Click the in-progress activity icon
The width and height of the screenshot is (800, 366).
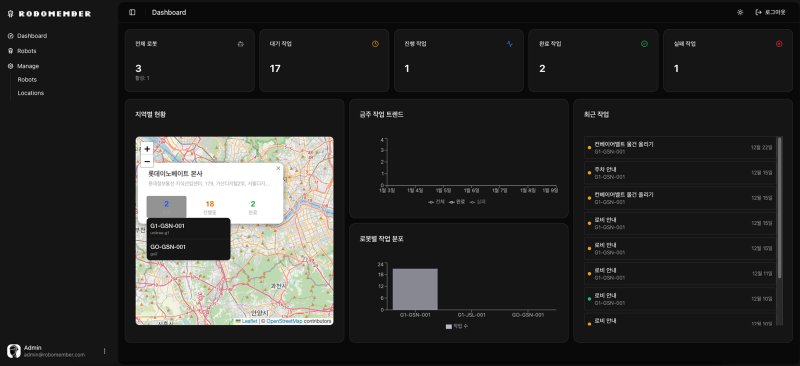point(510,44)
